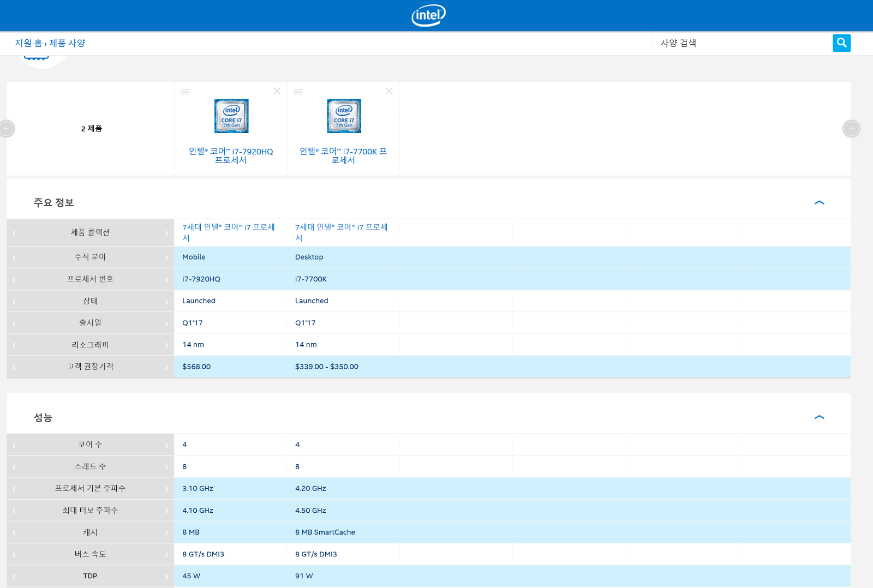Click the 성능 section heading
This screenshot has width=873, height=588.
pos(43,417)
